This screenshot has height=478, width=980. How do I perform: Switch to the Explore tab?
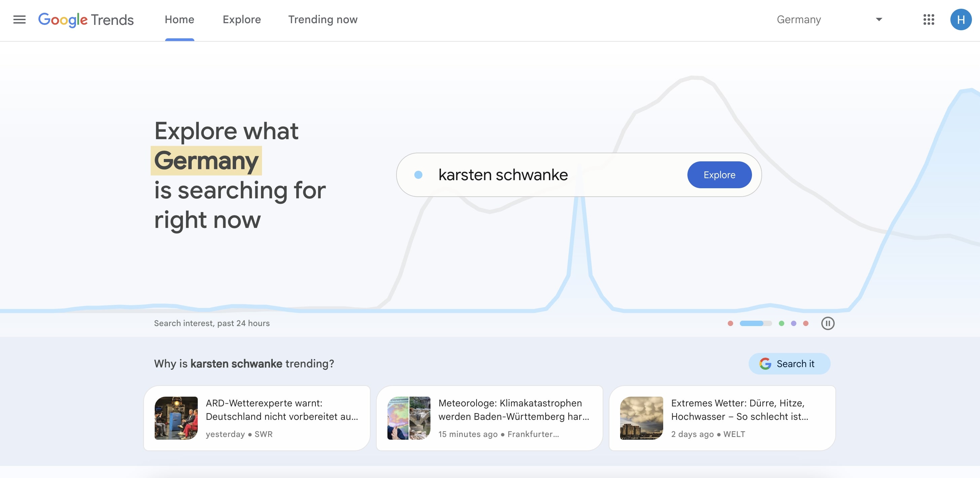tap(242, 19)
